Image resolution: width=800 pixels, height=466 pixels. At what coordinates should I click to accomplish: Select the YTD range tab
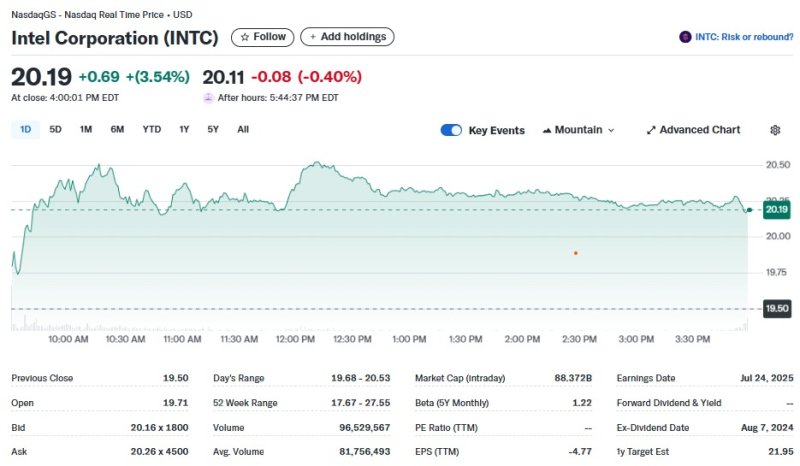pyautogui.click(x=151, y=129)
